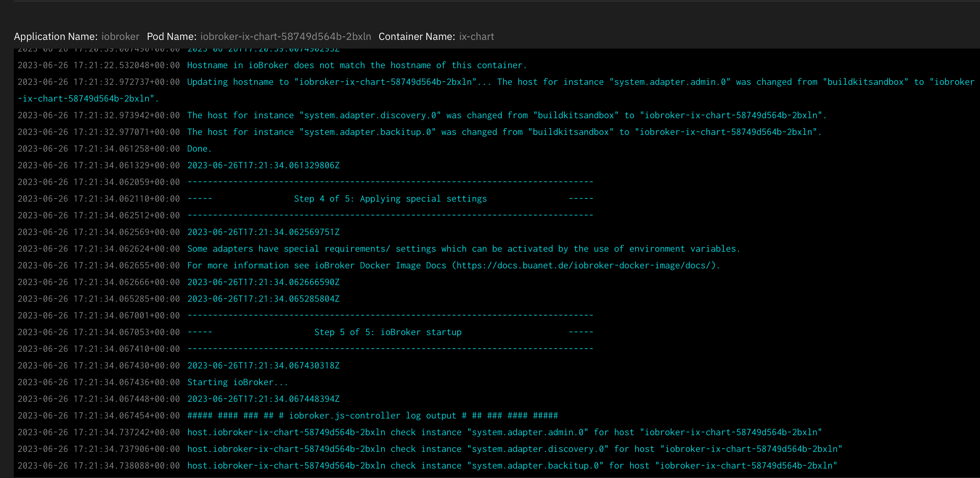Viewport: 980px width, 478px height.
Task: Click the pod name iobroker-ix-chart-58749d564b-2bxln in header
Action: [x=285, y=37]
